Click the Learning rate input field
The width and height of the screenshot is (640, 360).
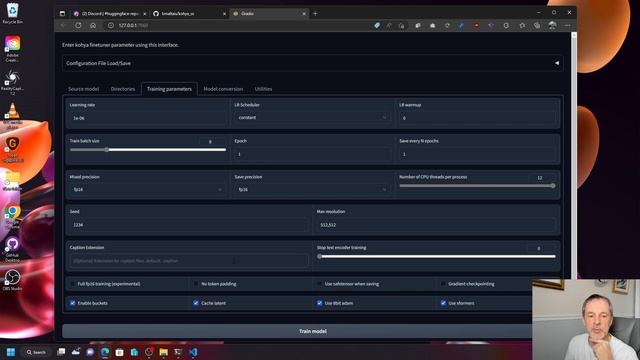point(148,118)
